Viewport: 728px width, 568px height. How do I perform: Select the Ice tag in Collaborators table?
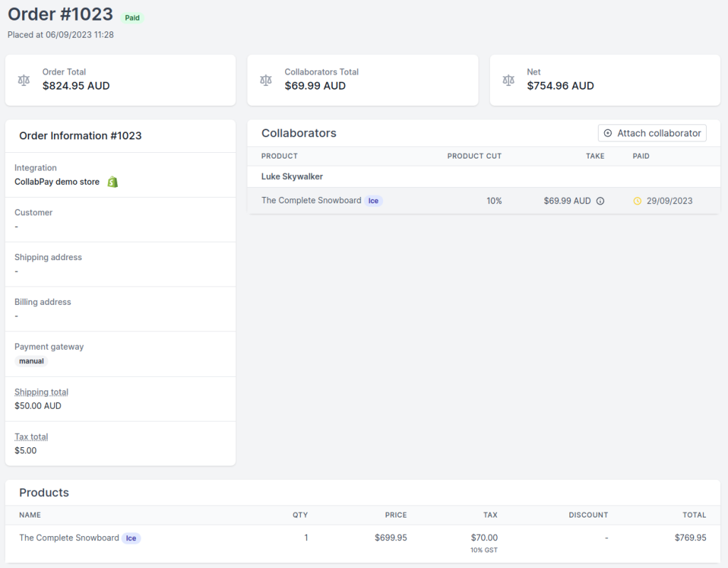point(373,201)
